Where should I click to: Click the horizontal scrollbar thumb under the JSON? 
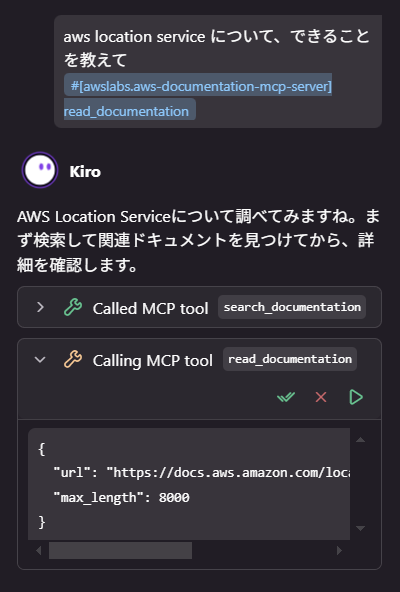120,550
